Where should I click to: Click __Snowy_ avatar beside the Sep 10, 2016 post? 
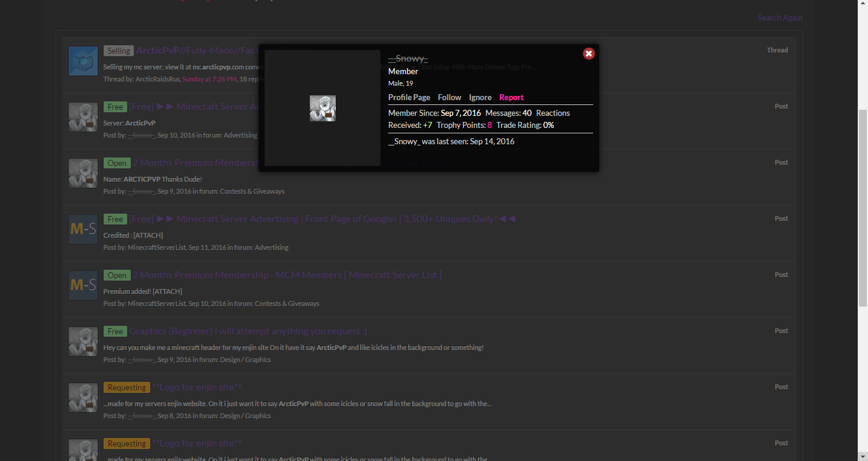[x=83, y=117]
